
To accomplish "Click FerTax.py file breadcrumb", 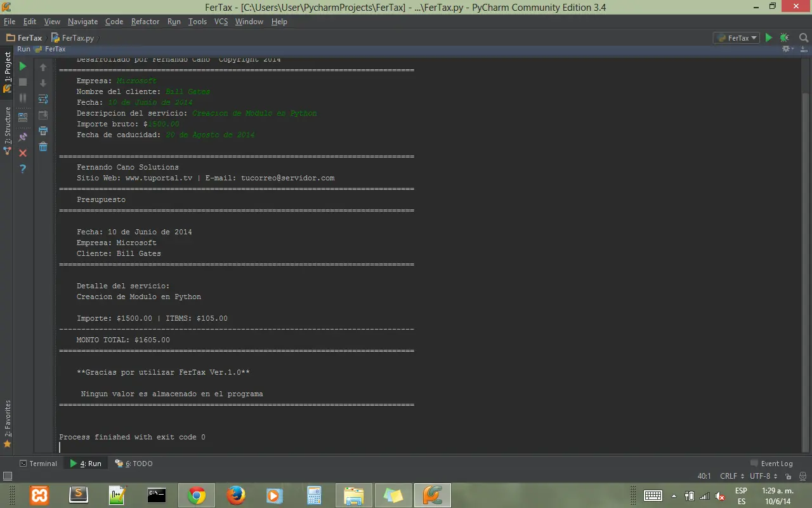I will pos(73,38).
